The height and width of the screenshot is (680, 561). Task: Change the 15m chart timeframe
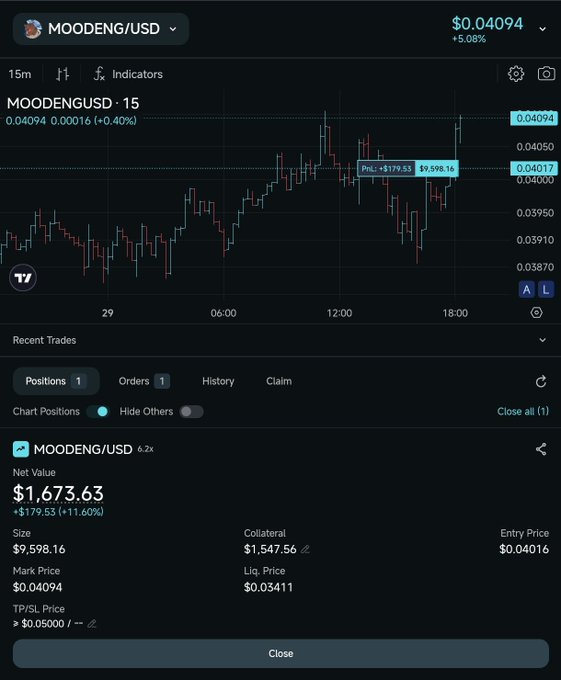pos(20,74)
